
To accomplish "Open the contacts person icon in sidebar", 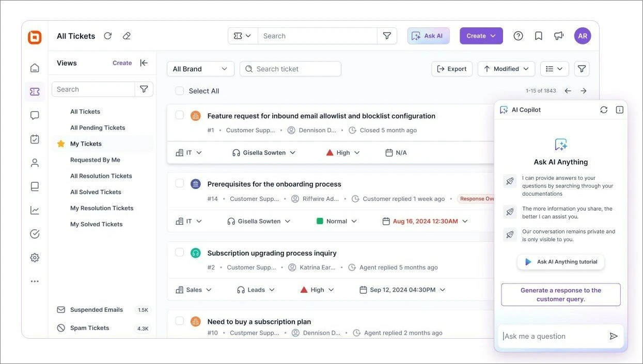I will coord(35,163).
